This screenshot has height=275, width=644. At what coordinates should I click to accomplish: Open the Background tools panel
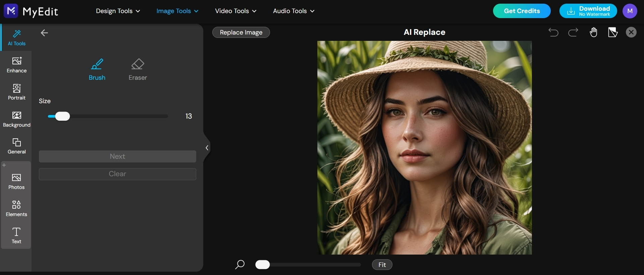pyautogui.click(x=16, y=119)
